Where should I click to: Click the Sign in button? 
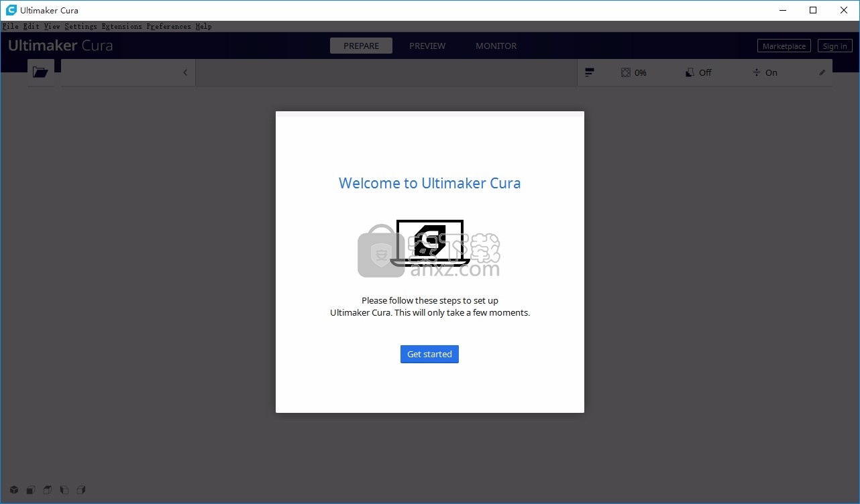click(x=835, y=46)
